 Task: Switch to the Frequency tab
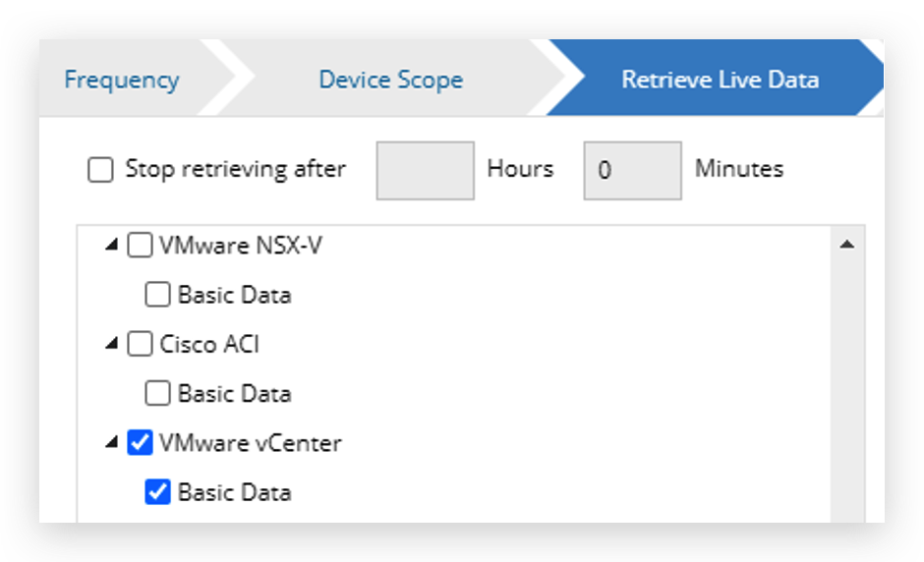pyautogui.click(x=121, y=80)
